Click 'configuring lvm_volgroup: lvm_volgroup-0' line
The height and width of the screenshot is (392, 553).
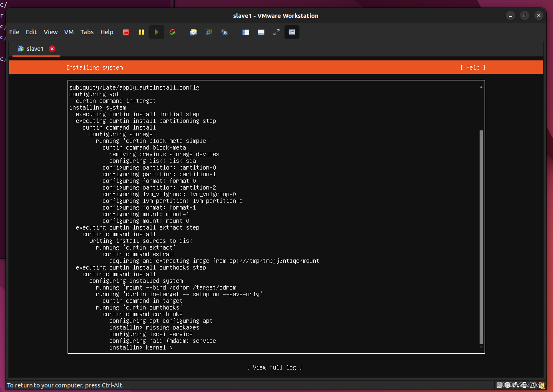tap(169, 194)
